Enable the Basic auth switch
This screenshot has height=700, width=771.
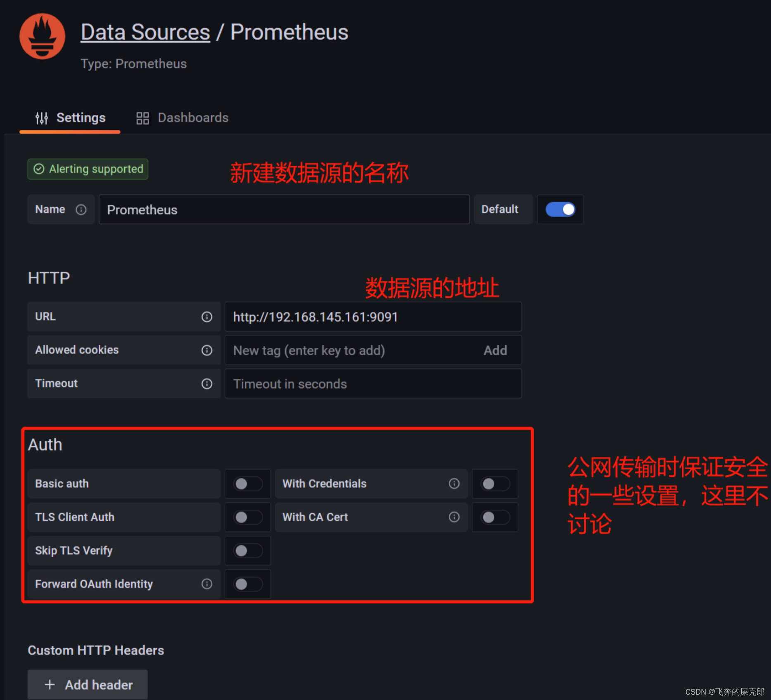248,484
